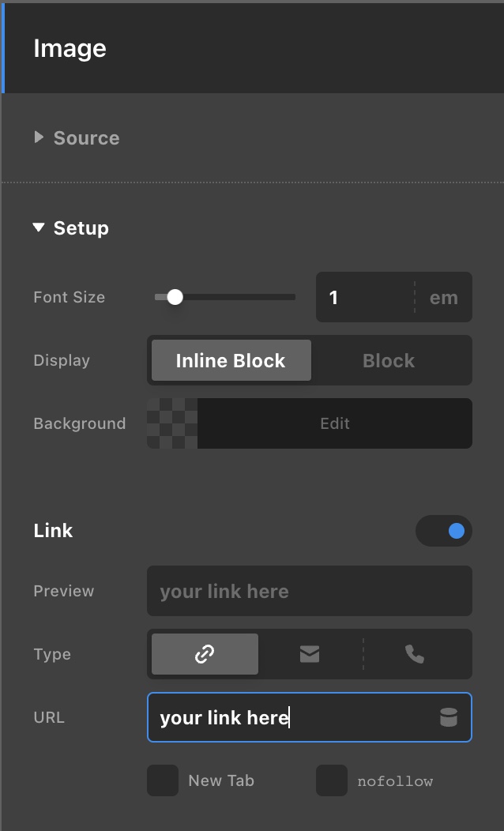The width and height of the screenshot is (504, 831).
Task: Click the Preview link field
Action: click(310, 591)
